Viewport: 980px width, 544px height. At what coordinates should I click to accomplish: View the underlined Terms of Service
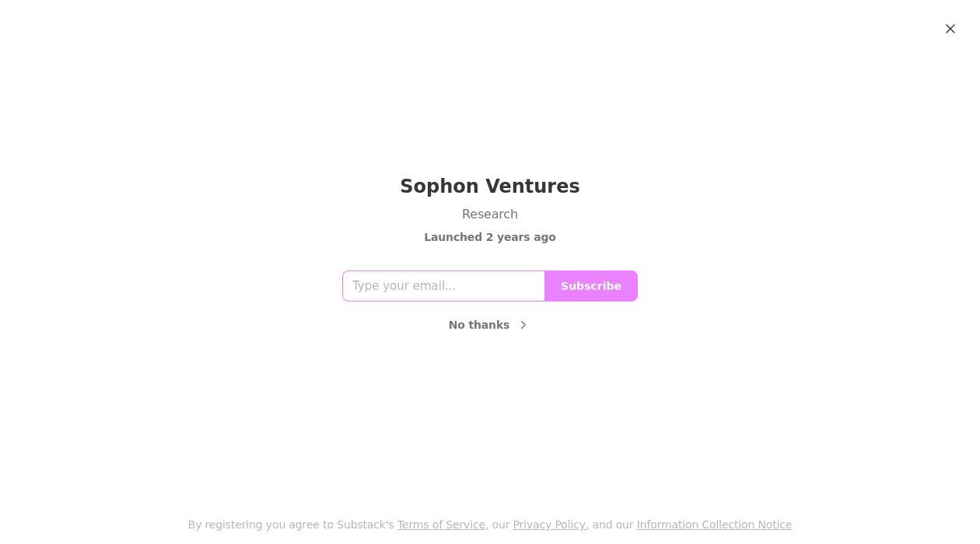441,525
